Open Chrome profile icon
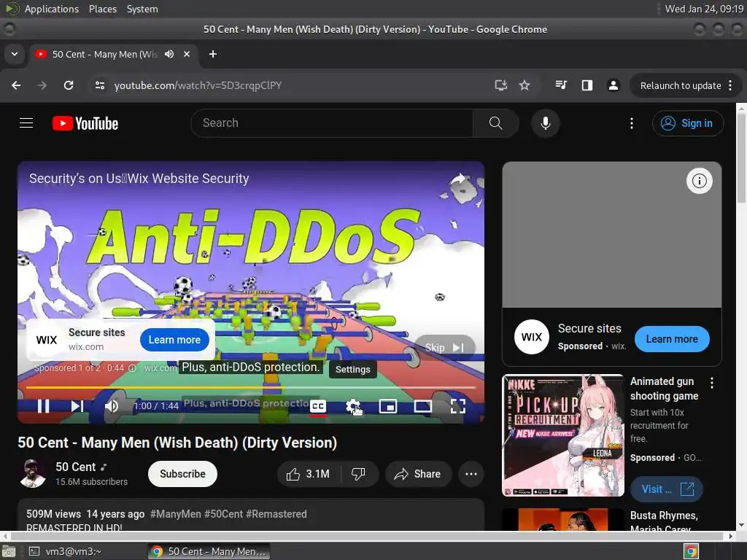This screenshot has height=560, width=747. coord(613,85)
